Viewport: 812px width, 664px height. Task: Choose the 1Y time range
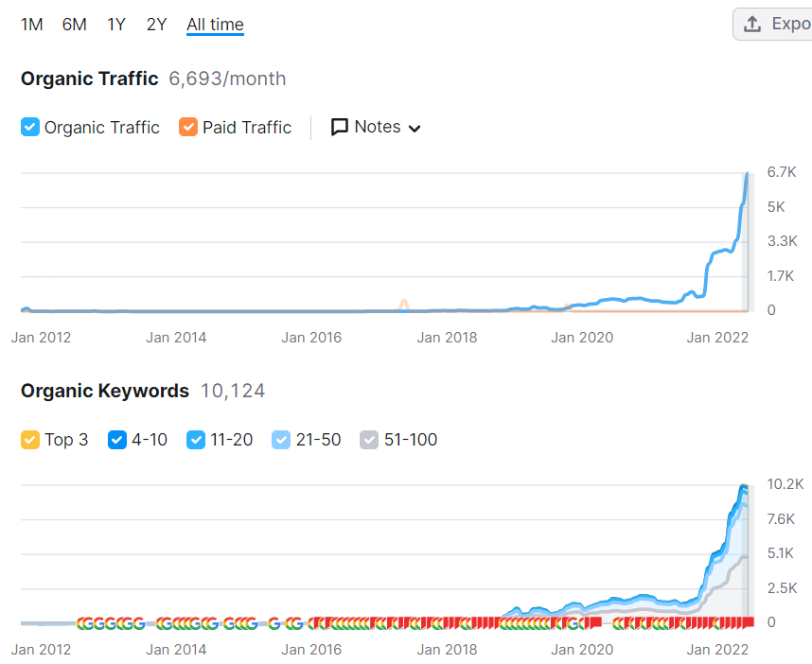pyautogui.click(x=116, y=25)
